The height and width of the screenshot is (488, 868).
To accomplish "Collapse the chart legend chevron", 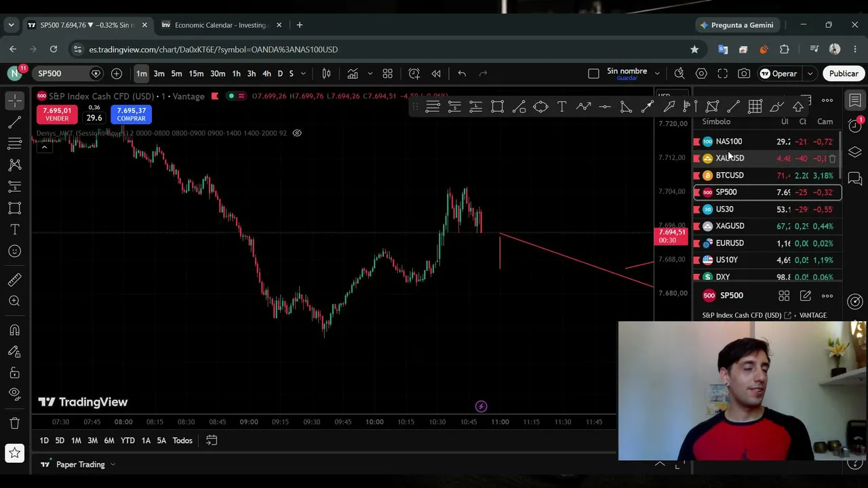I will pos(44,146).
